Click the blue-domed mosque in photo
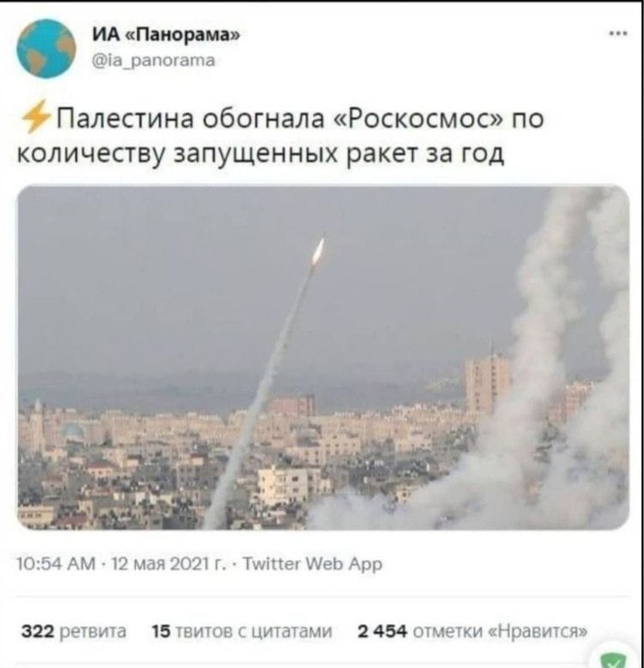644x668 pixels. coord(73,432)
